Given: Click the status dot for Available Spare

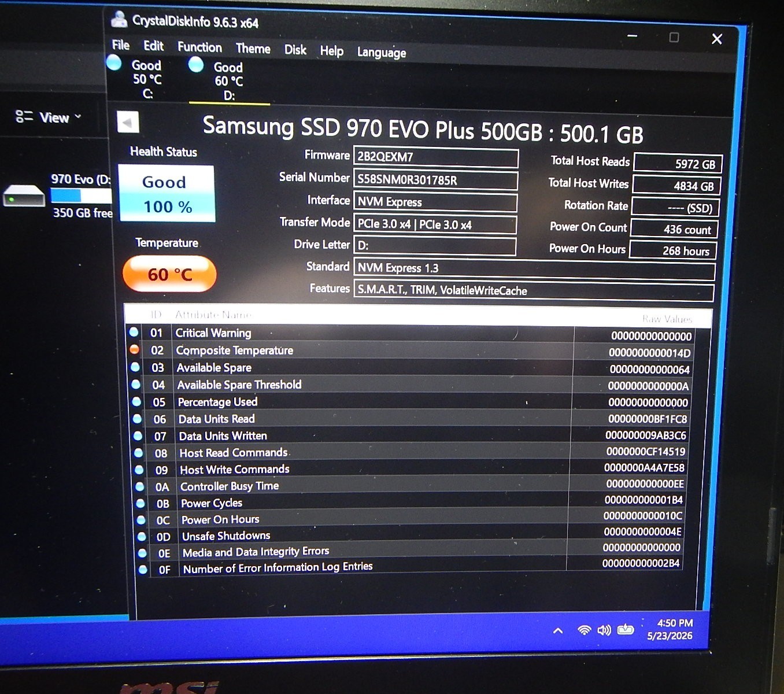Looking at the screenshot, I should click(x=135, y=367).
